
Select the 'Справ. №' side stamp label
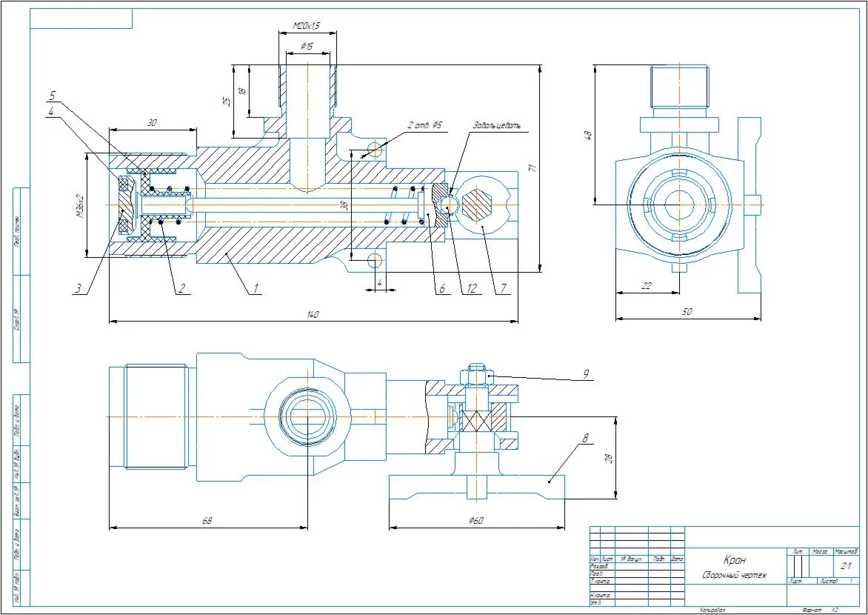tap(18, 319)
